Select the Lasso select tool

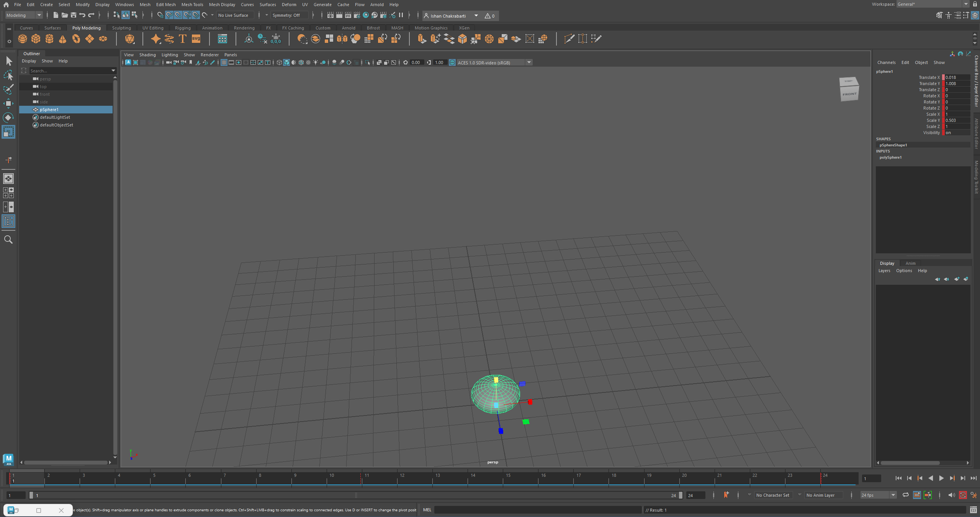[x=9, y=75]
